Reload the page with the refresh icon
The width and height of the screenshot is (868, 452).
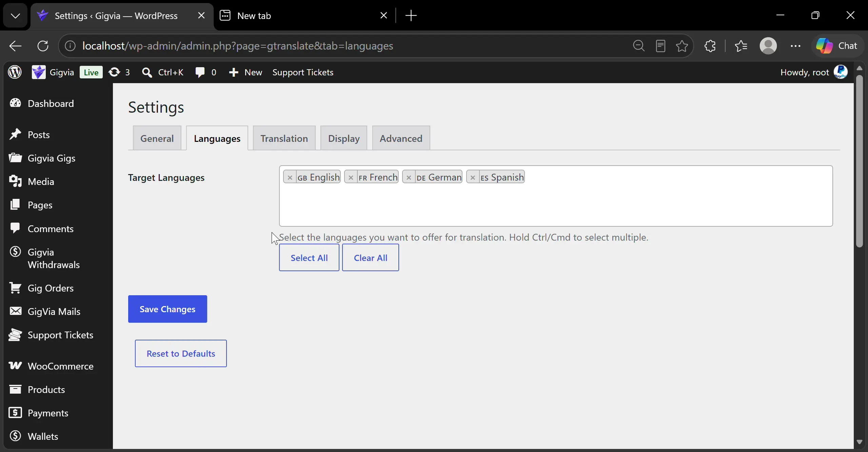pyautogui.click(x=43, y=46)
